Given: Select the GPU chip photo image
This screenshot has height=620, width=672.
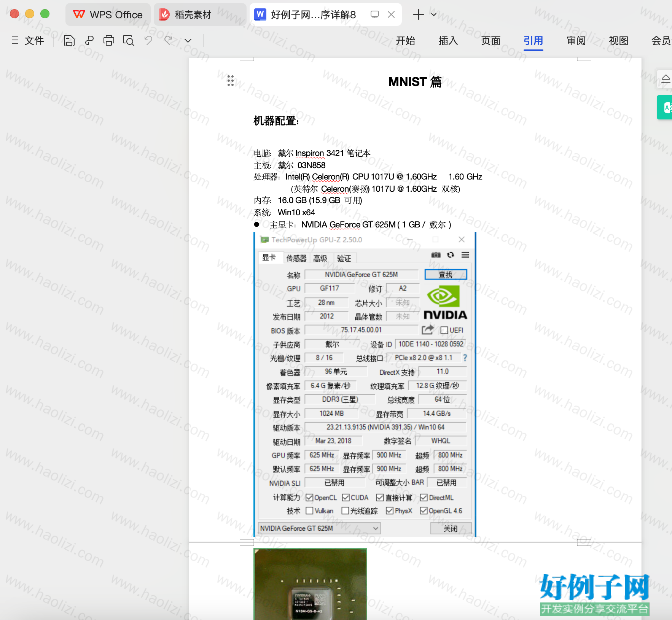Looking at the screenshot, I should [x=310, y=584].
